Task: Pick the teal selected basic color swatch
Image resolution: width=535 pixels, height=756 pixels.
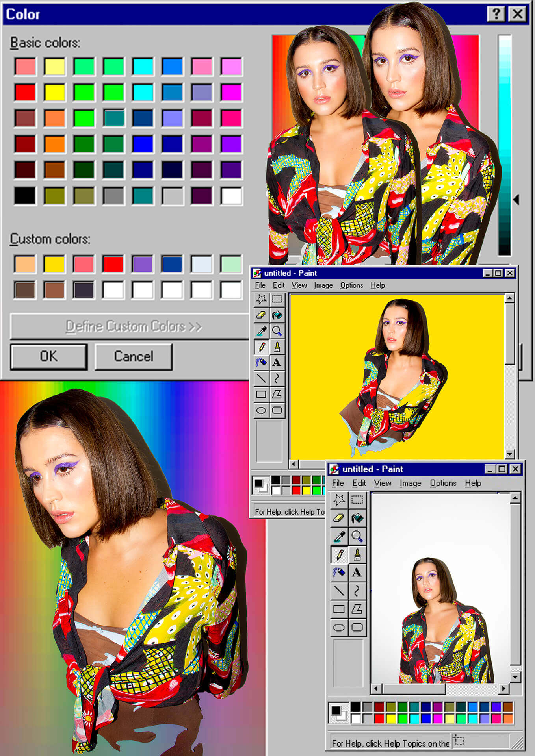Action: pyautogui.click(x=113, y=118)
